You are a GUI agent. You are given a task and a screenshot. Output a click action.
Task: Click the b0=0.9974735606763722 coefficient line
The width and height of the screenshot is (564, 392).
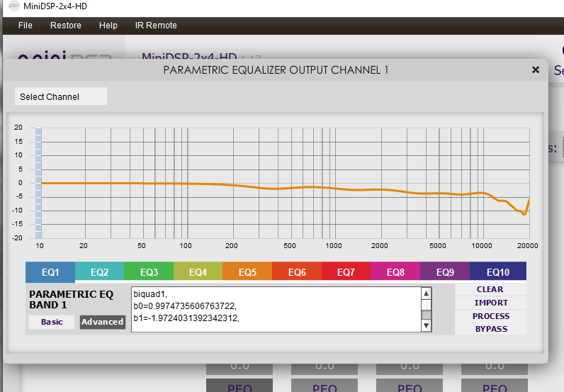[x=185, y=306]
